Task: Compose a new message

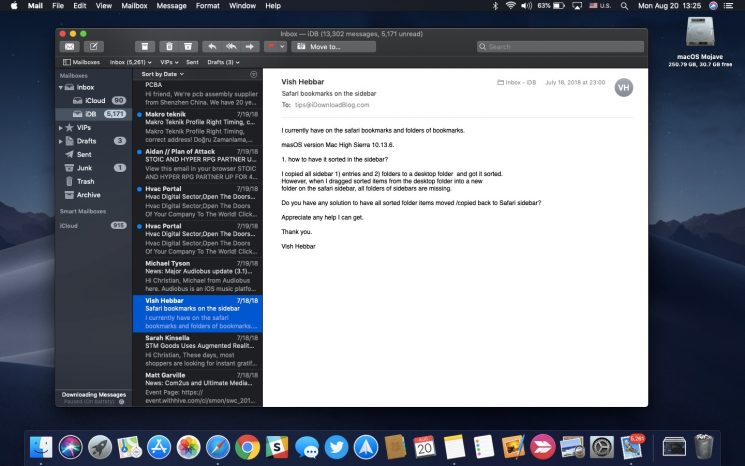Action: coord(94,47)
